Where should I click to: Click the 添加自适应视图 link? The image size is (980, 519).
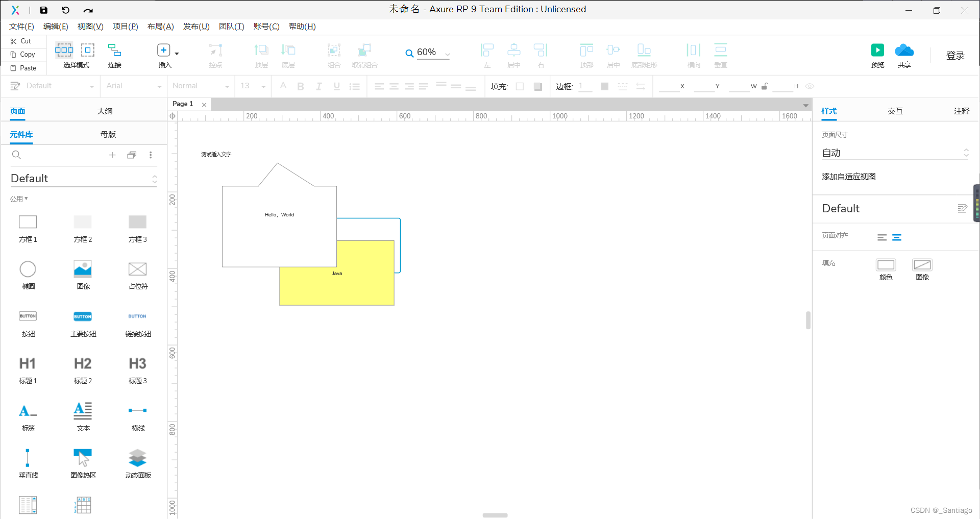coord(849,177)
